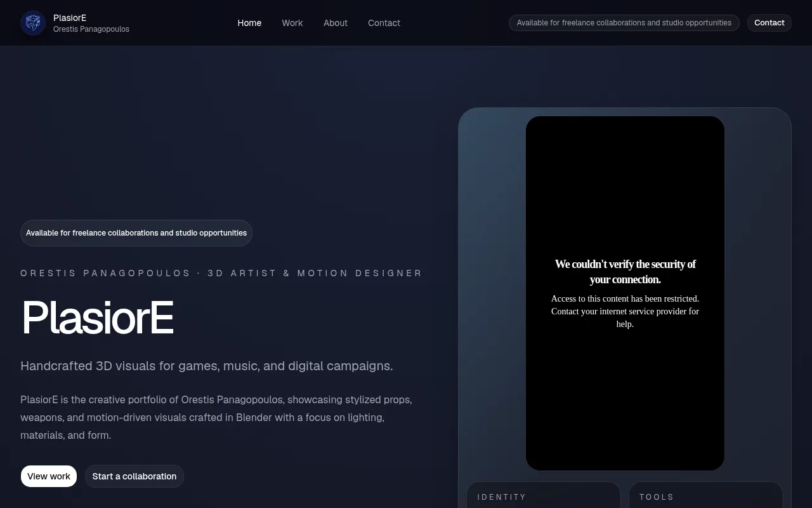This screenshot has height=508, width=812.
Task: Click the TOOLS card label
Action: click(x=657, y=497)
